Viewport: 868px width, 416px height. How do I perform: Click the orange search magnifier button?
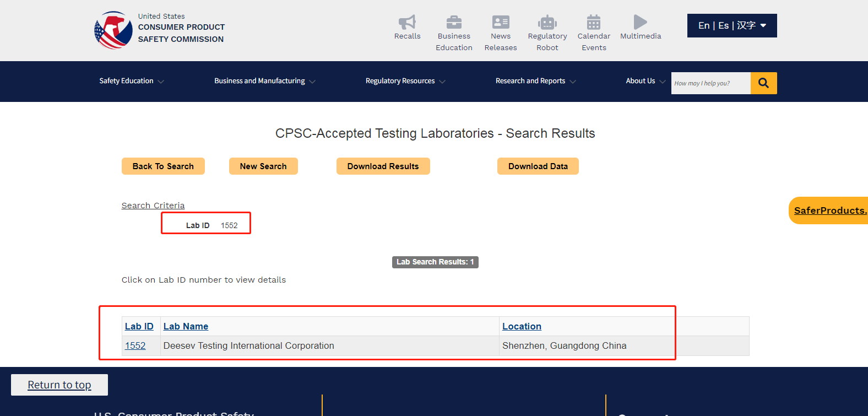(x=763, y=83)
